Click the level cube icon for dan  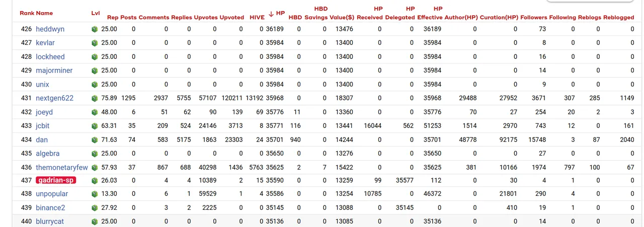pyautogui.click(x=94, y=140)
